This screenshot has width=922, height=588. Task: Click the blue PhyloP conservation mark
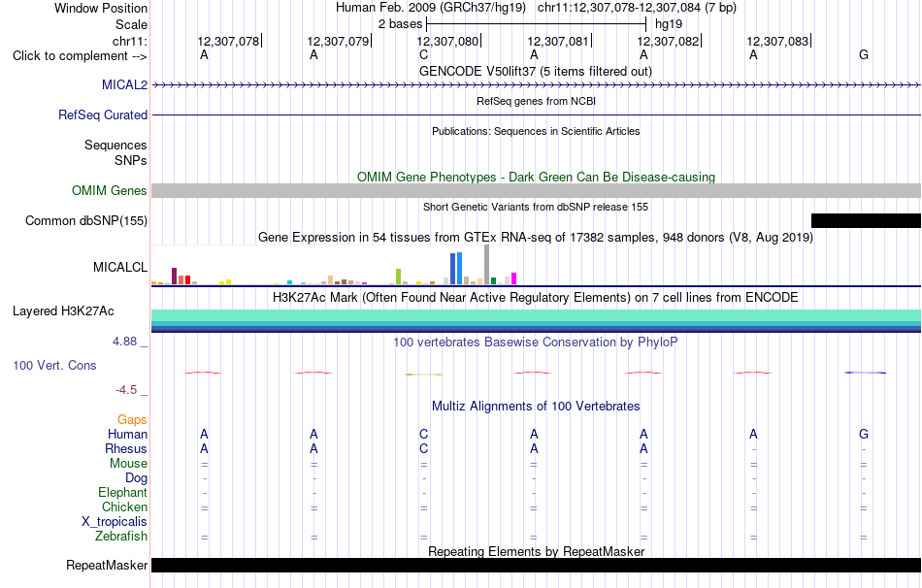(x=865, y=373)
